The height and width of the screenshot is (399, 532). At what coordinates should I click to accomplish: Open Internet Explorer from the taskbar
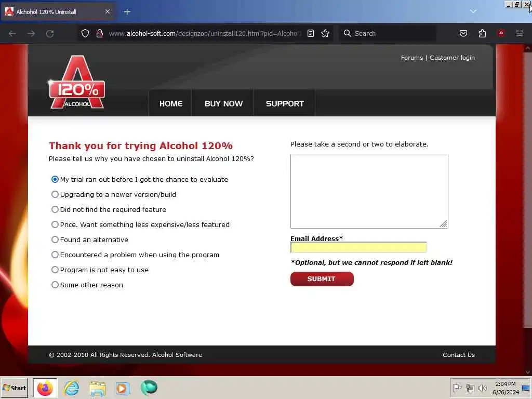point(72,388)
